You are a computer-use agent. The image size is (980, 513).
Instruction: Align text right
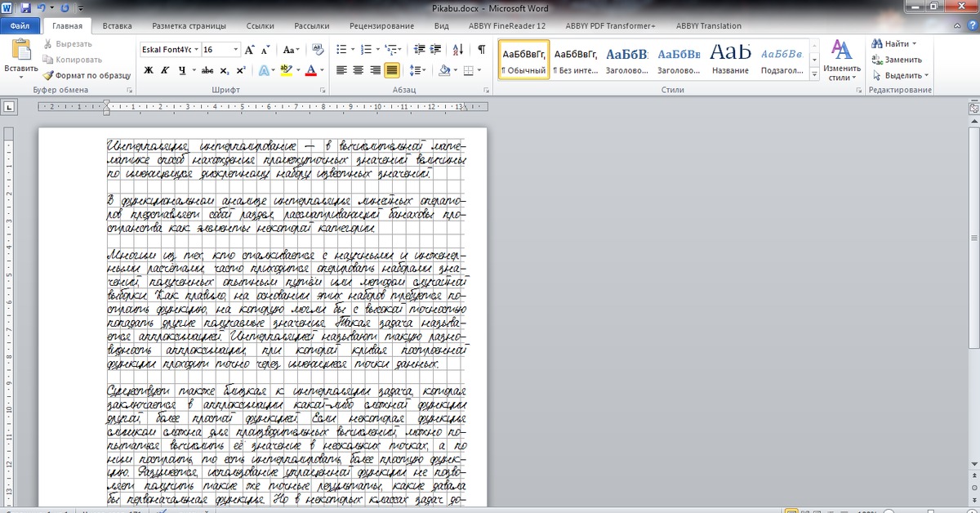click(x=375, y=70)
